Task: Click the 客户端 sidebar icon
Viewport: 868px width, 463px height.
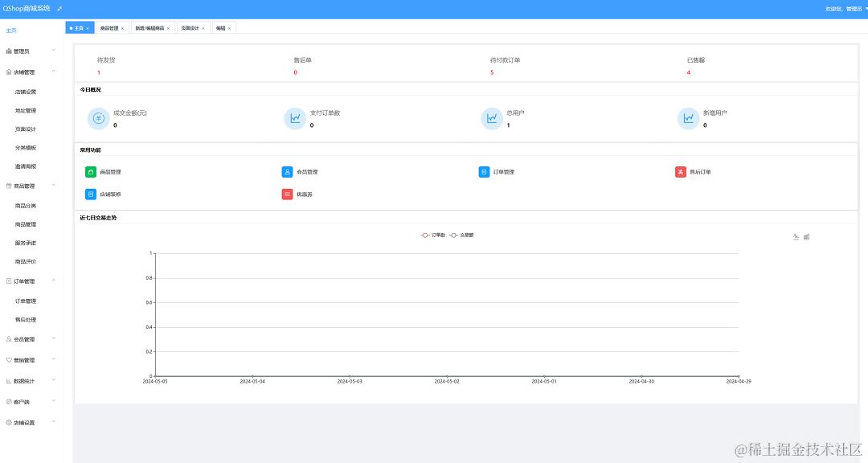Action: click(x=9, y=402)
